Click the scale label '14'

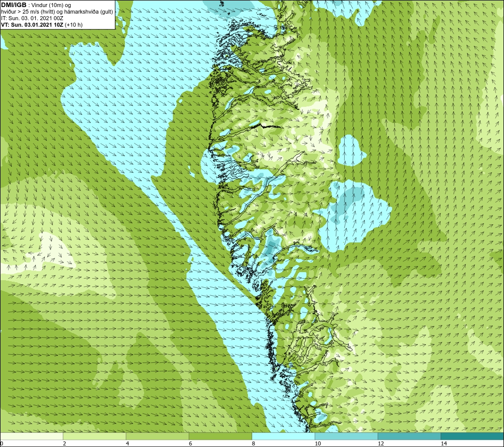pos(444,443)
